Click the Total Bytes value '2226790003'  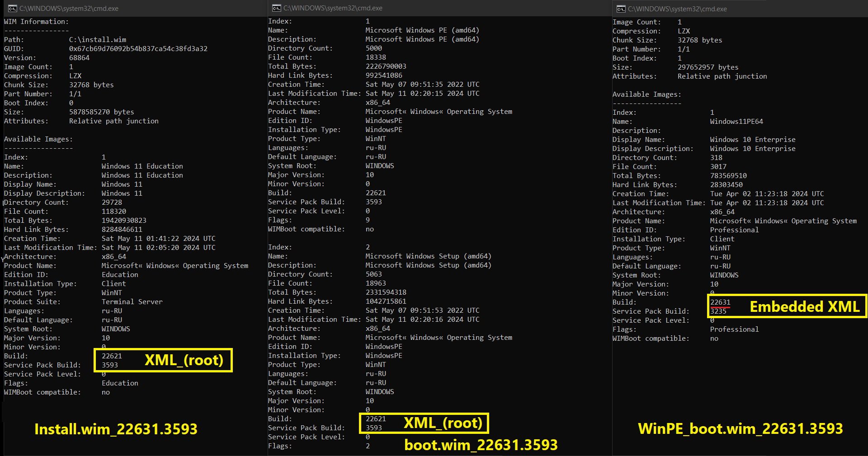(x=386, y=66)
